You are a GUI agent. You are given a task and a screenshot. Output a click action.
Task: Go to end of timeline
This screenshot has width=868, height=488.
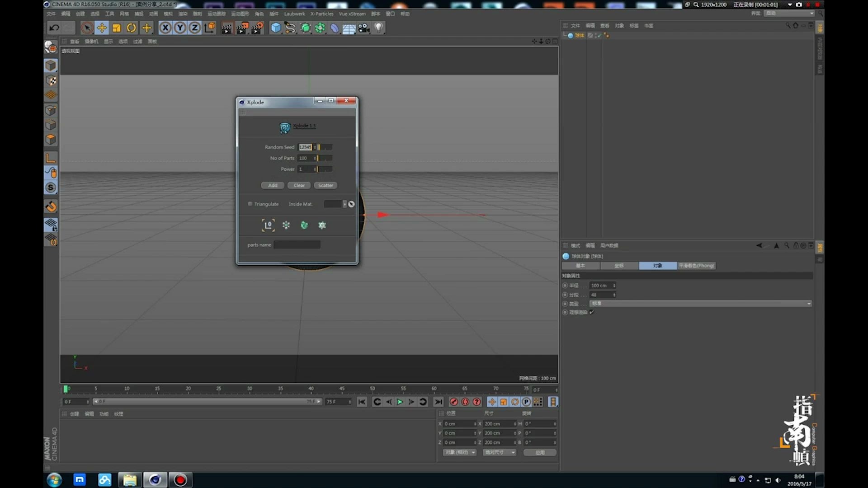pos(439,402)
